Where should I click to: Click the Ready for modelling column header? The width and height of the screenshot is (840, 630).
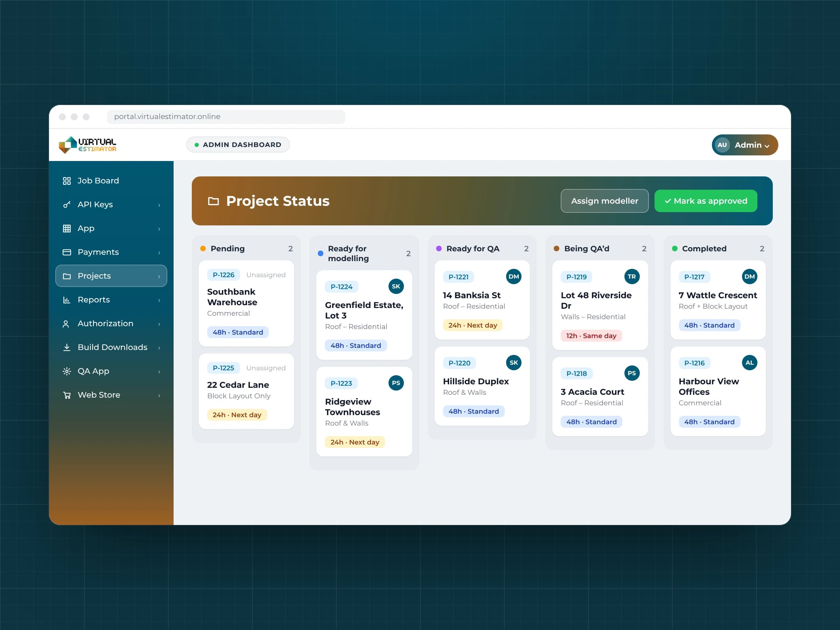(x=364, y=253)
